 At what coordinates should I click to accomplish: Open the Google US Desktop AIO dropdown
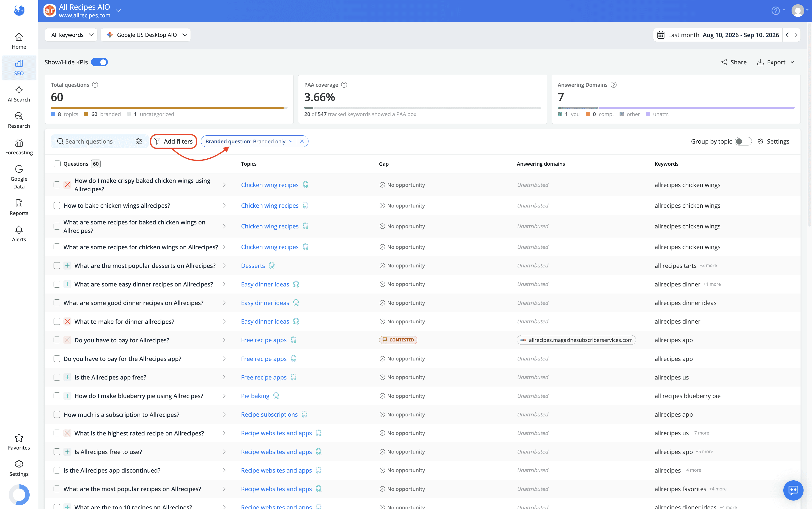tap(146, 35)
